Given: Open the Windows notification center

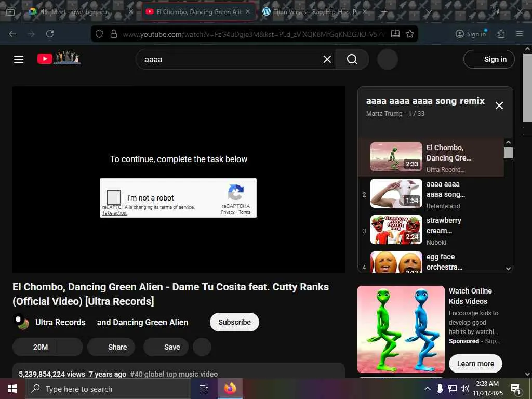Looking at the screenshot, I should [515, 389].
